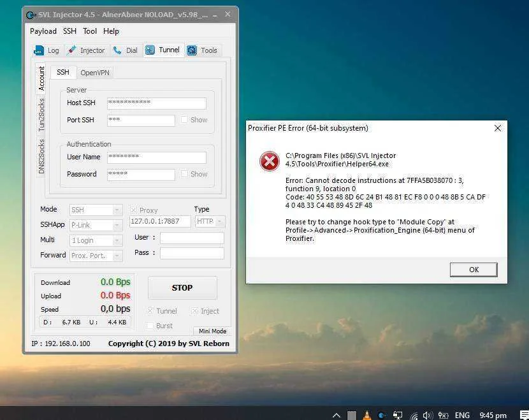Open the Help menu
The width and height of the screenshot is (529, 420).
pos(111,31)
